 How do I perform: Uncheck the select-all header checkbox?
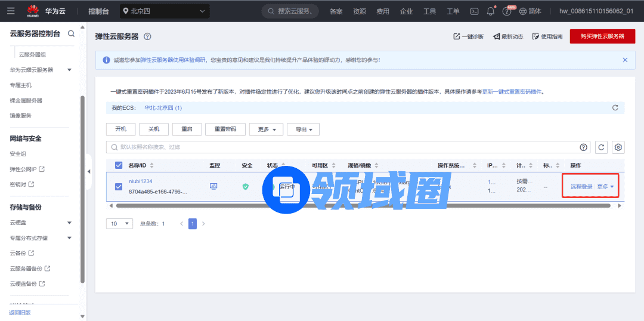coord(118,165)
